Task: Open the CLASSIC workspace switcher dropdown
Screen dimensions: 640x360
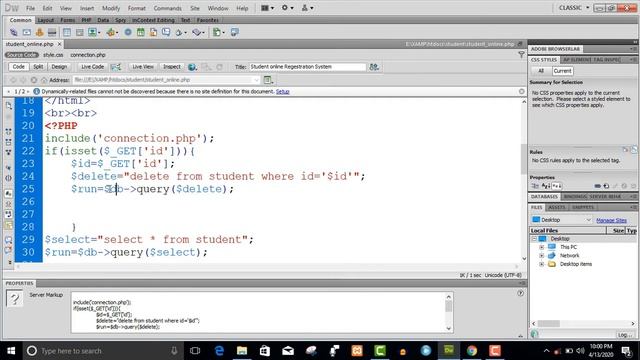Action: 574,8
